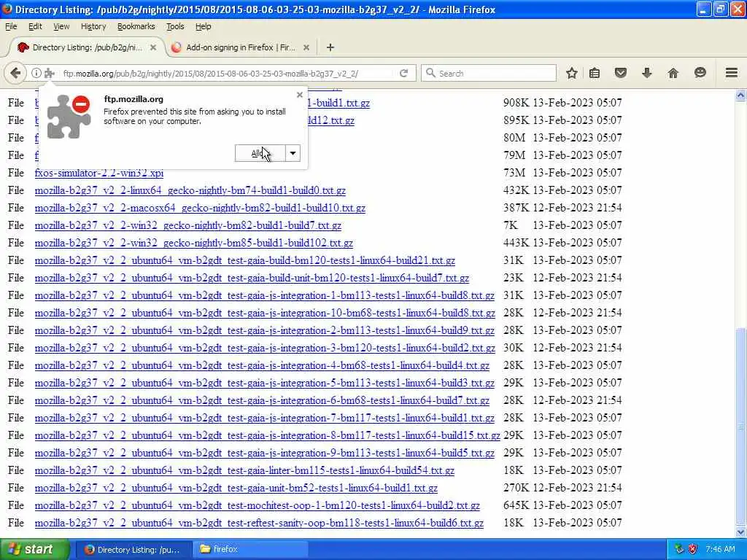The height and width of the screenshot is (560, 747).
Task: Open gaia-js-integration-5-bm113 build3 link
Action: pos(265,383)
